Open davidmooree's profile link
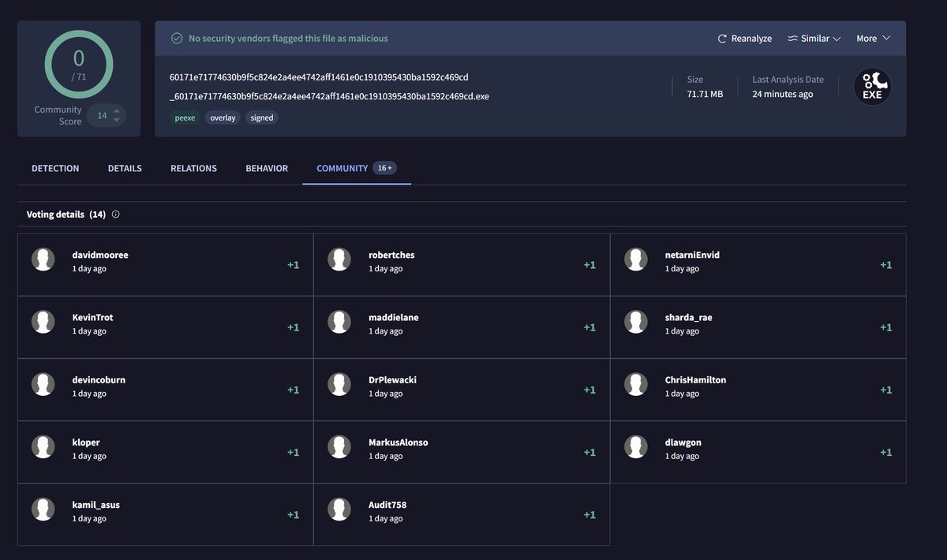947x560 pixels. (x=100, y=255)
